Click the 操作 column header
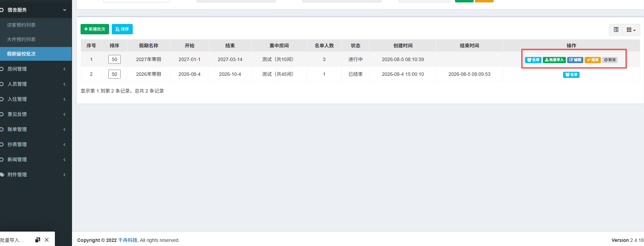Viewport: 644px width, 246px height. coord(571,46)
